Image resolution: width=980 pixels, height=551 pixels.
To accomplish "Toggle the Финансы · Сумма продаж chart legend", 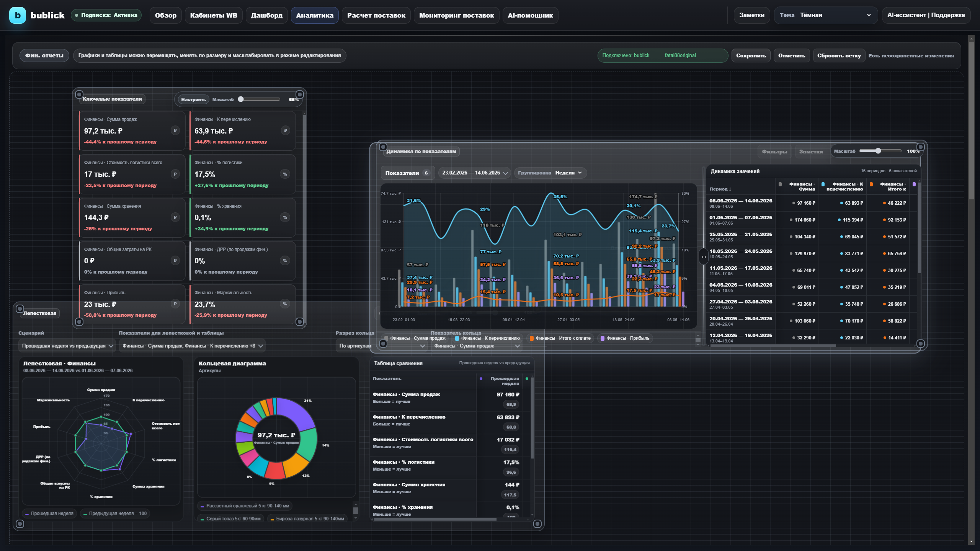I will tap(415, 338).
